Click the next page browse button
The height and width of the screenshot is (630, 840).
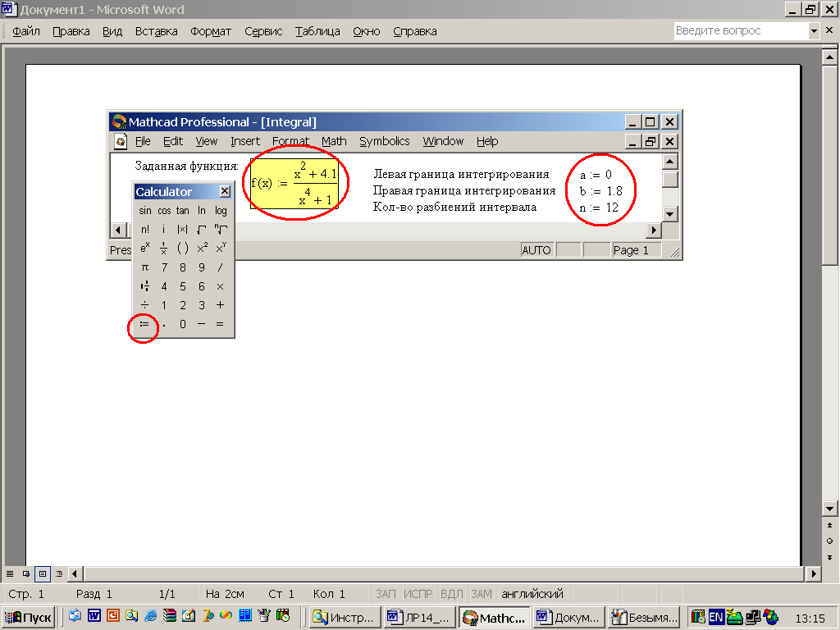(x=829, y=558)
